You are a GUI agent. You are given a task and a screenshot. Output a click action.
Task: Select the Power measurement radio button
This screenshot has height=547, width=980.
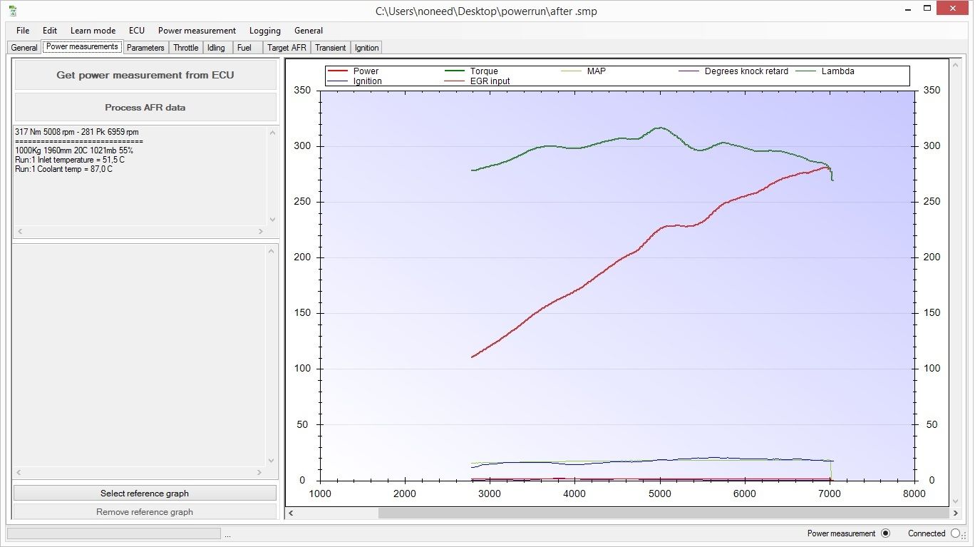tap(886, 533)
